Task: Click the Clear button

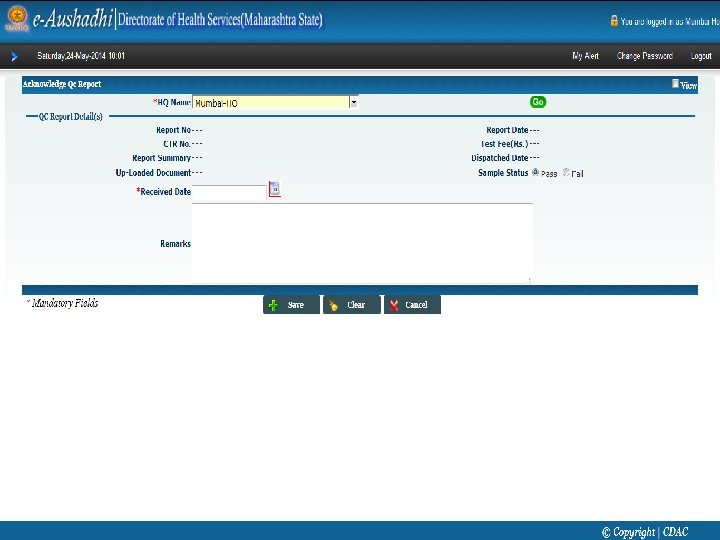Action: (352, 304)
